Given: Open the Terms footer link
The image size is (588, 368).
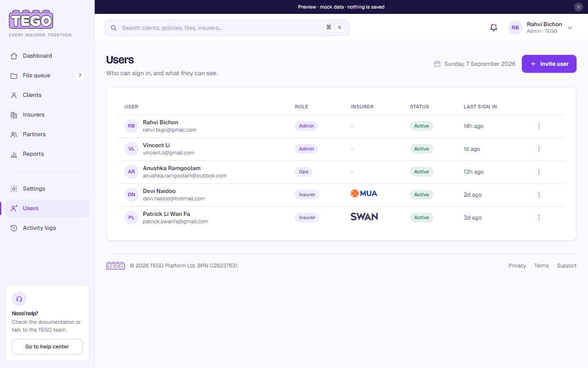Looking at the screenshot, I should pyautogui.click(x=541, y=266).
